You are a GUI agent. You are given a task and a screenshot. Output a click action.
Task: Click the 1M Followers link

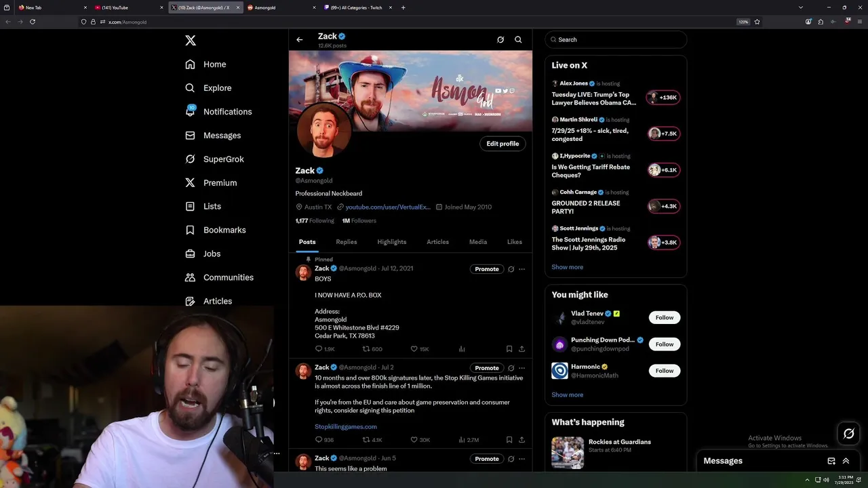pyautogui.click(x=359, y=221)
